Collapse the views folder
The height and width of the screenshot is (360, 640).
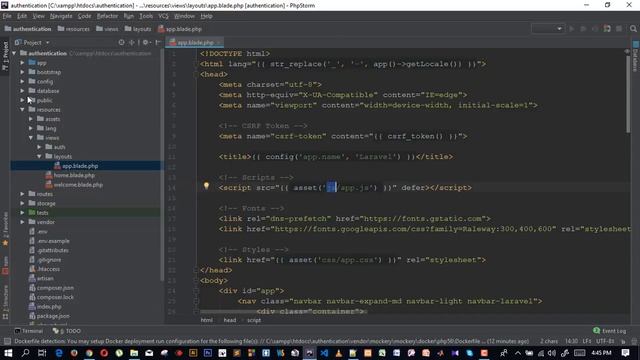coord(31,138)
